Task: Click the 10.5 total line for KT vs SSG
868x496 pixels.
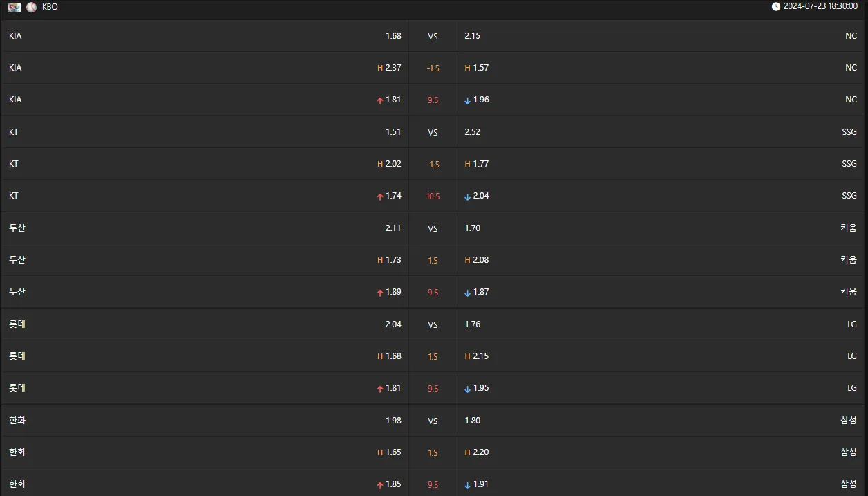Action: click(433, 196)
